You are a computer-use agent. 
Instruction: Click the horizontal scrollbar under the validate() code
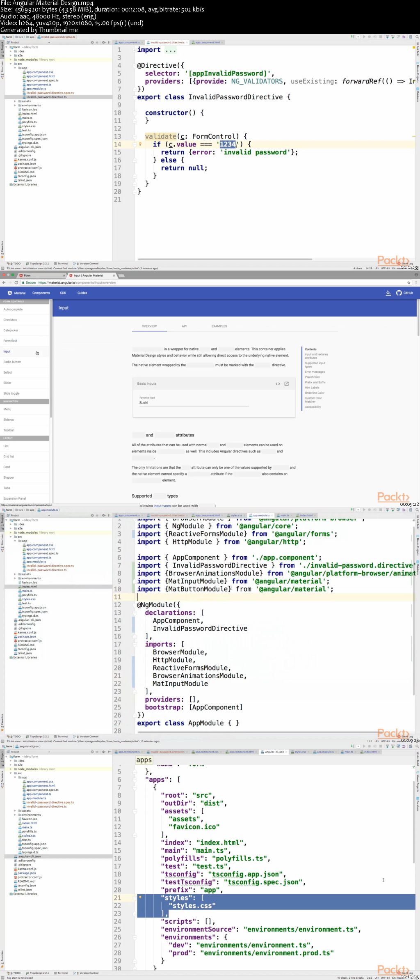coord(225,259)
